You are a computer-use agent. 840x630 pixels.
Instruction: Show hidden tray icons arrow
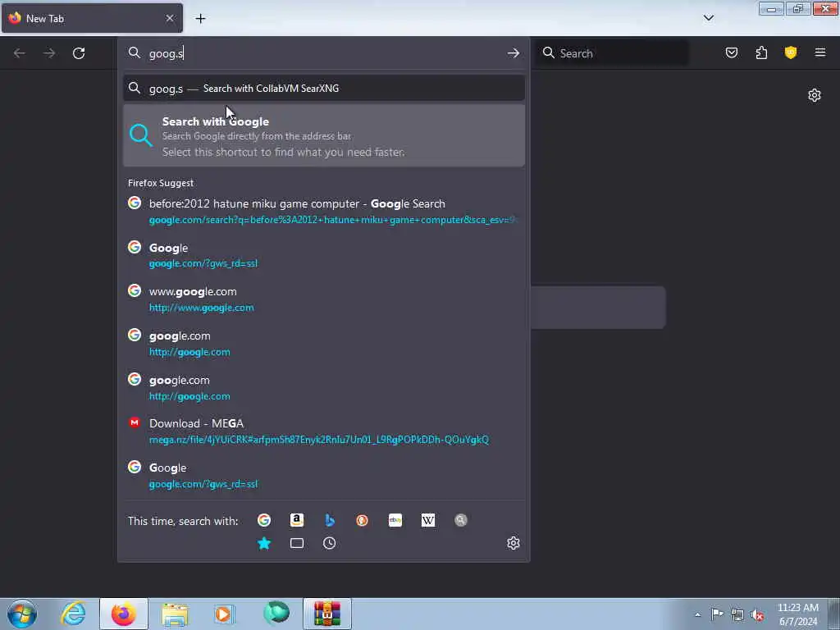[697, 614]
